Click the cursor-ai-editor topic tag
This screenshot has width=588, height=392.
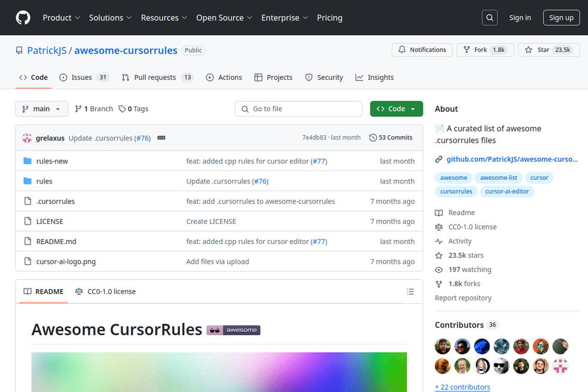click(507, 192)
